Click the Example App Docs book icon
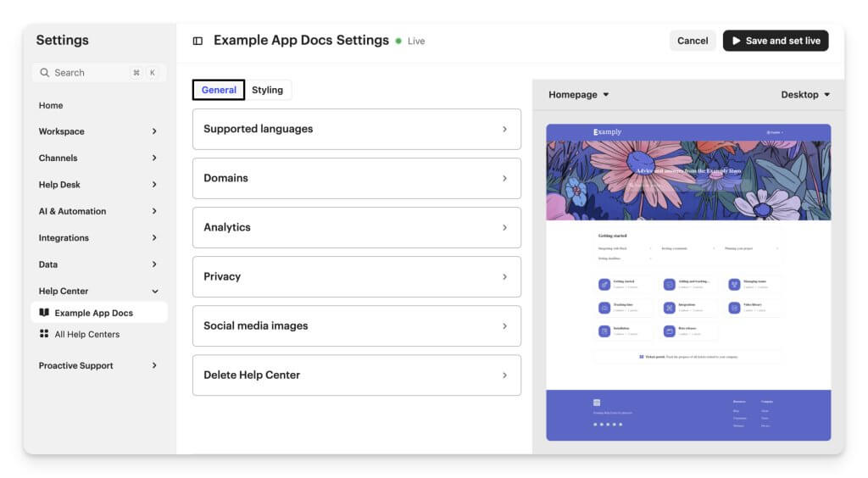This screenshot has width=868, height=478. tap(44, 313)
